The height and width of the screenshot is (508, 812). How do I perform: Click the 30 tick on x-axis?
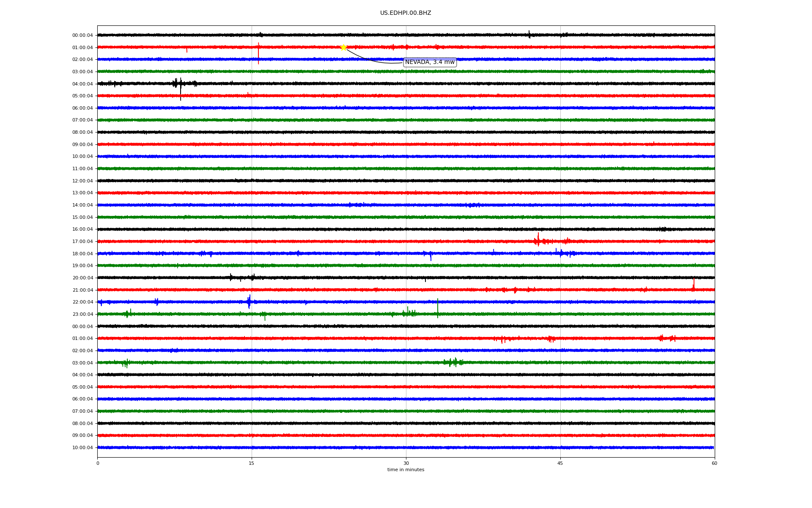click(x=406, y=463)
